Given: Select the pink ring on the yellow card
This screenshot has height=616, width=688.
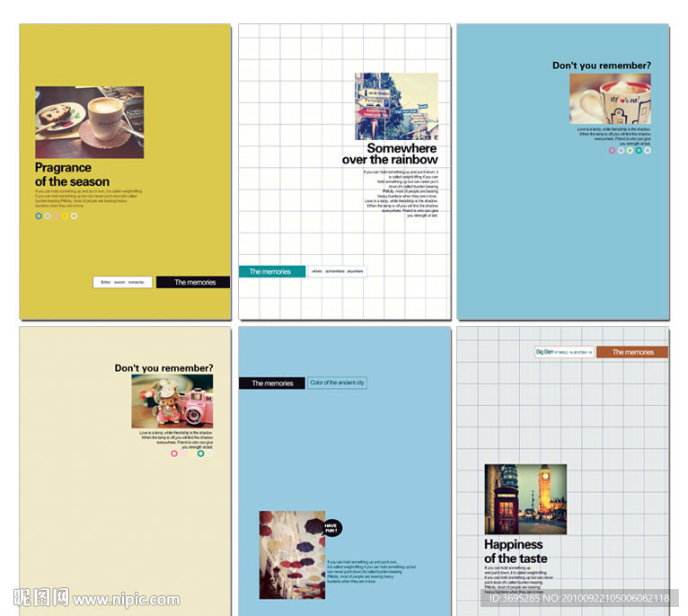Looking at the screenshot, I should coord(57,216).
